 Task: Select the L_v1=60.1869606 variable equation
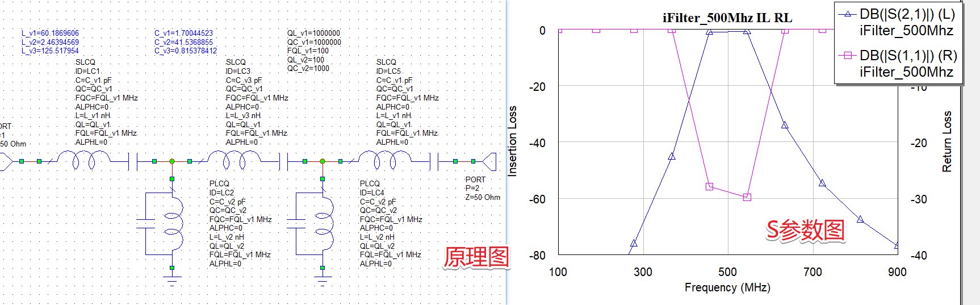point(50,33)
